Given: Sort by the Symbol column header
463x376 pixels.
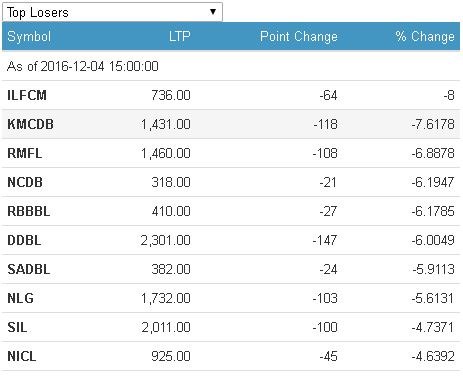Looking at the screenshot, I should (x=29, y=36).
